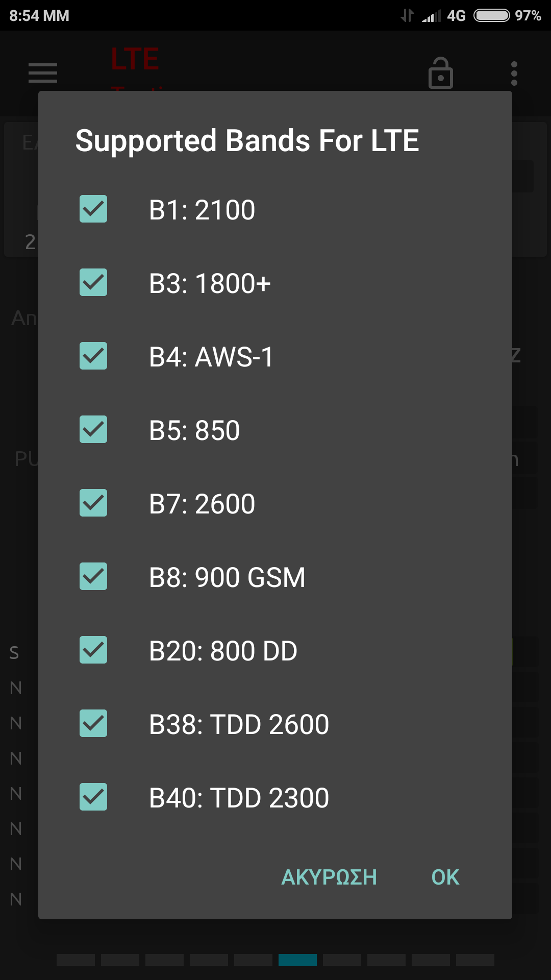The width and height of the screenshot is (551, 980).
Task: Tap the battery status icon
Action: [491, 16]
